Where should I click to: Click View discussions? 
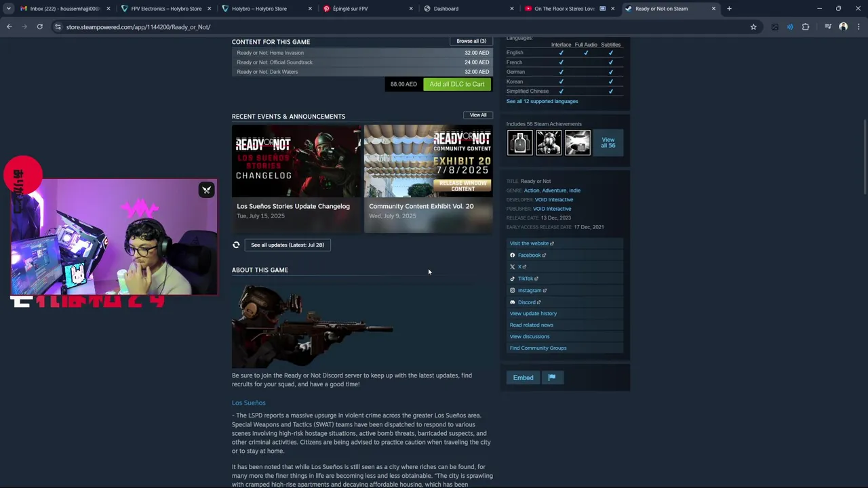pyautogui.click(x=530, y=337)
